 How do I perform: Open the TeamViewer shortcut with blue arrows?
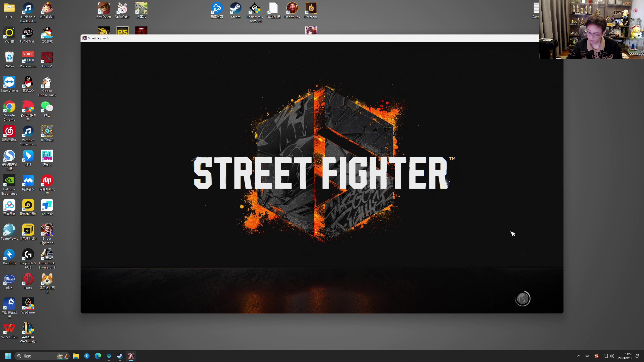(9, 84)
